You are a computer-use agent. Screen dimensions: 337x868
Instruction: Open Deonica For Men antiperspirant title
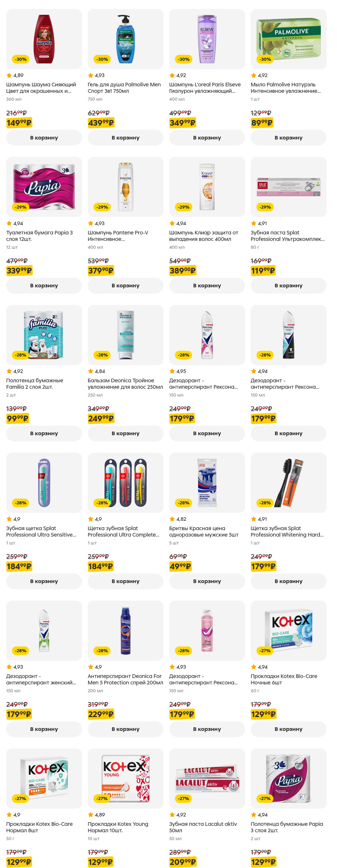tap(125, 679)
